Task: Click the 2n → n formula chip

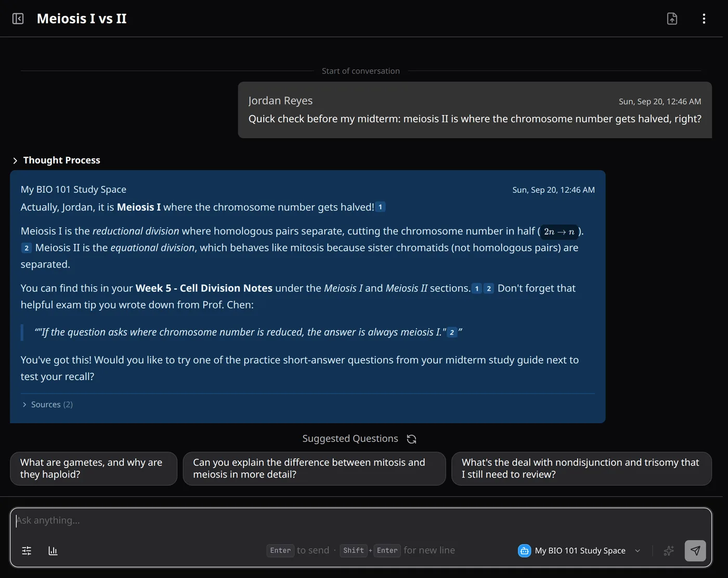Action: (x=559, y=232)
